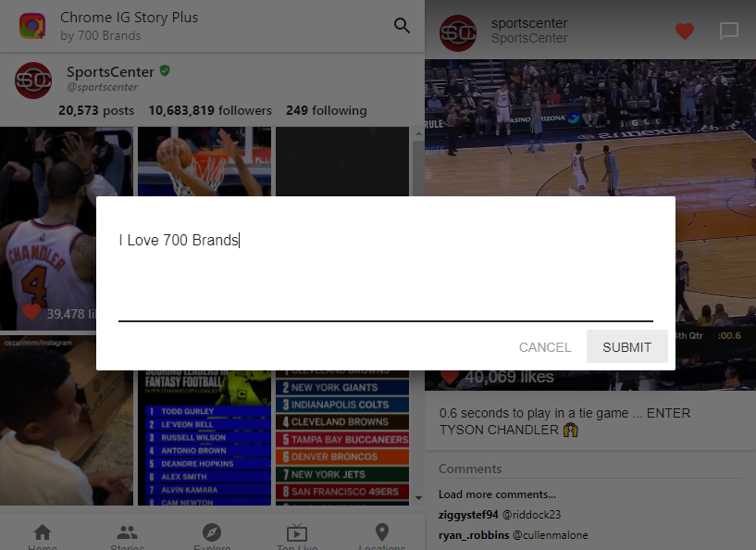Click the @cullenmalone mention
The width and height of the screenshot is (756, 550).
[551, 535]
